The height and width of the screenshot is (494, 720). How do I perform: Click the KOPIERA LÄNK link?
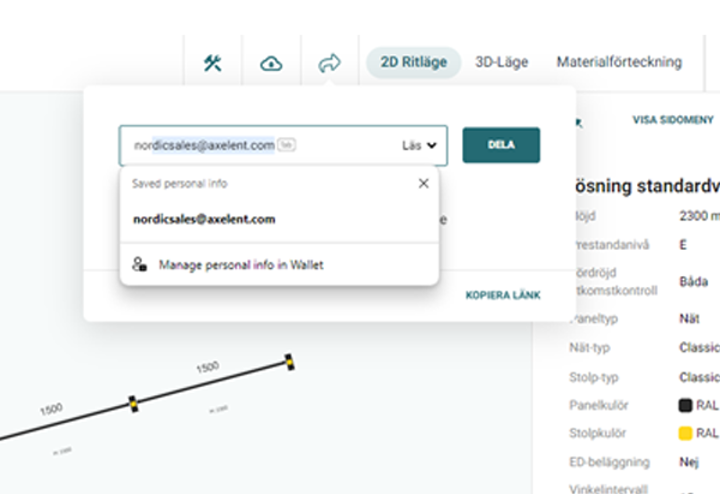502,296
